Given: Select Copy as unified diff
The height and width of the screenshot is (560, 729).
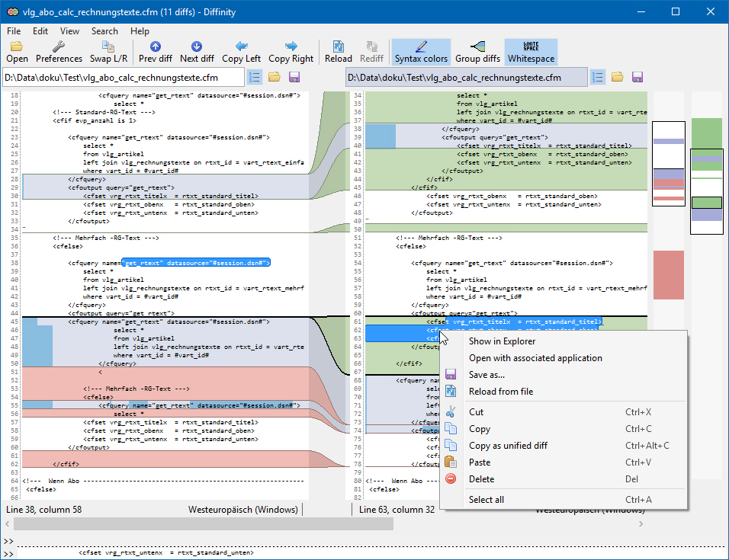Looking at the screenshot, I should pos(563,446).
